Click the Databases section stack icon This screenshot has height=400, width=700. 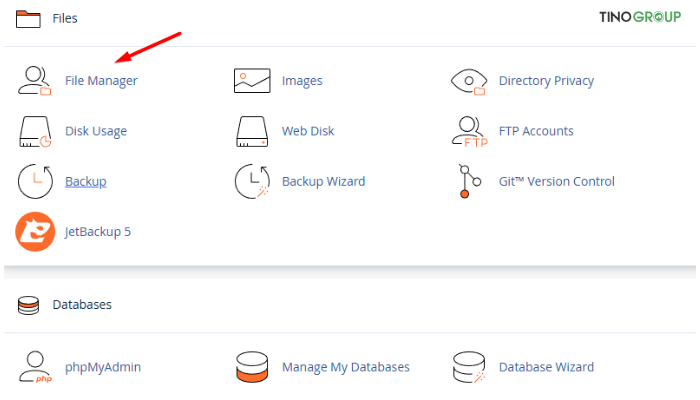(28, 305)
